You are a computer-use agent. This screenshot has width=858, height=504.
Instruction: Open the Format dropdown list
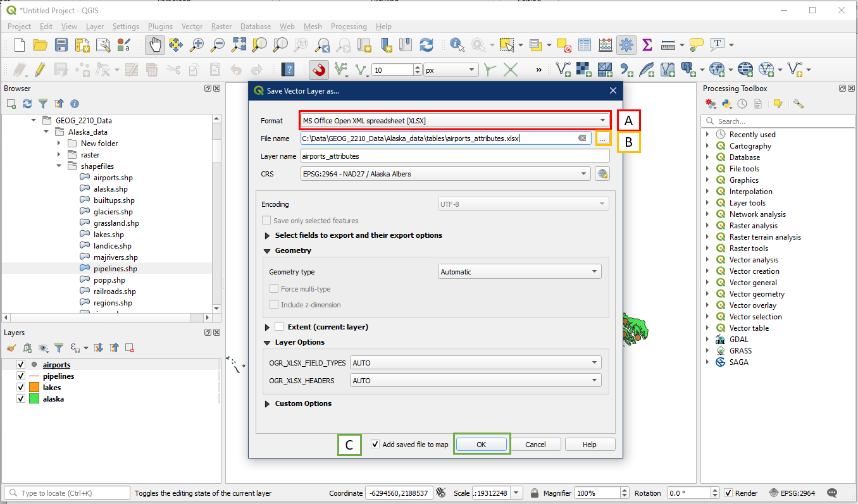[454, 120]
